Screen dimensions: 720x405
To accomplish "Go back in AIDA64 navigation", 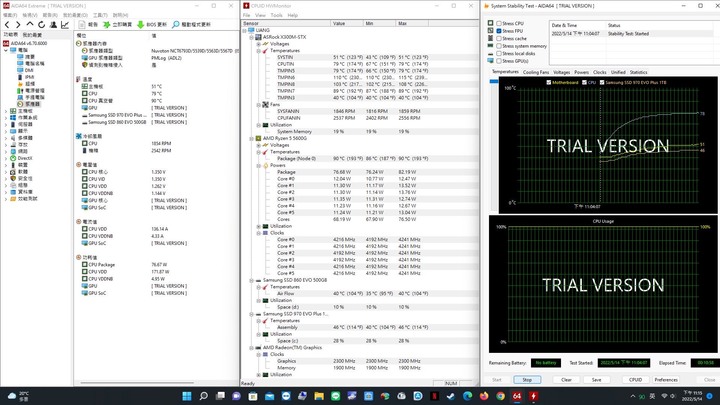I will [7, 25].
